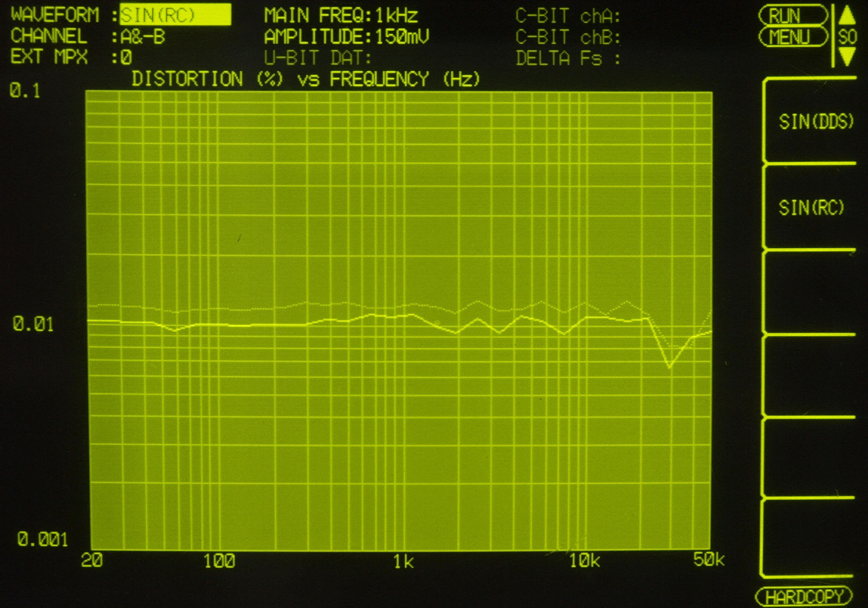Click the C-BIT chB field

click(568, 37)
